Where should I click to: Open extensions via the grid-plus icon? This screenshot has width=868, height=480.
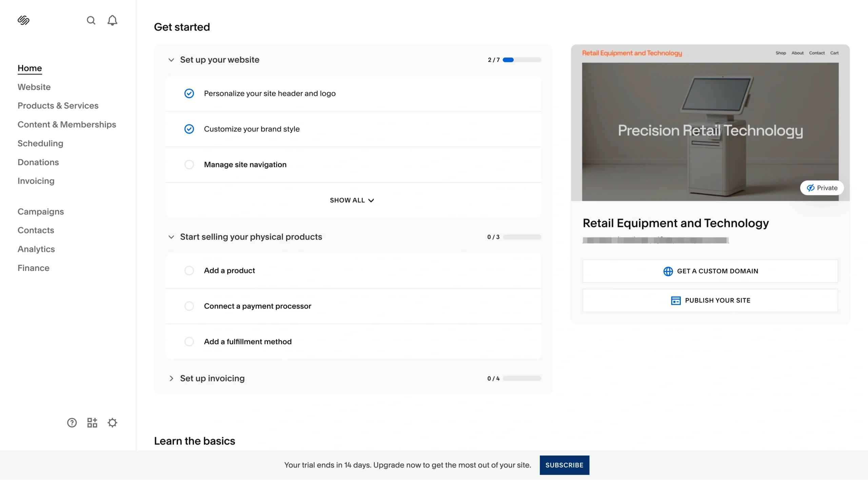92,422
